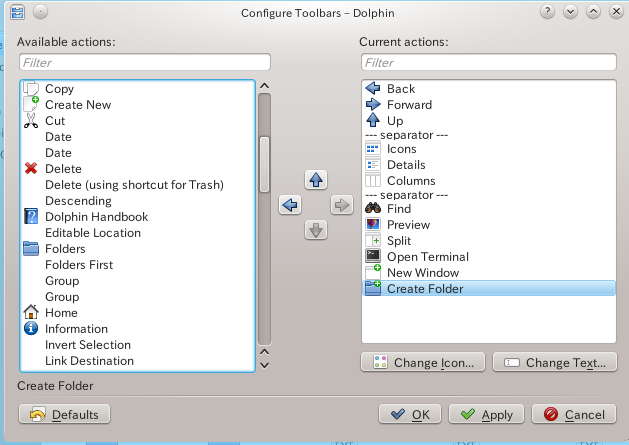This screenshot has height=445, width=629.
Task: Click the available actions scrollbar handle
Action: tap(264, 165)
